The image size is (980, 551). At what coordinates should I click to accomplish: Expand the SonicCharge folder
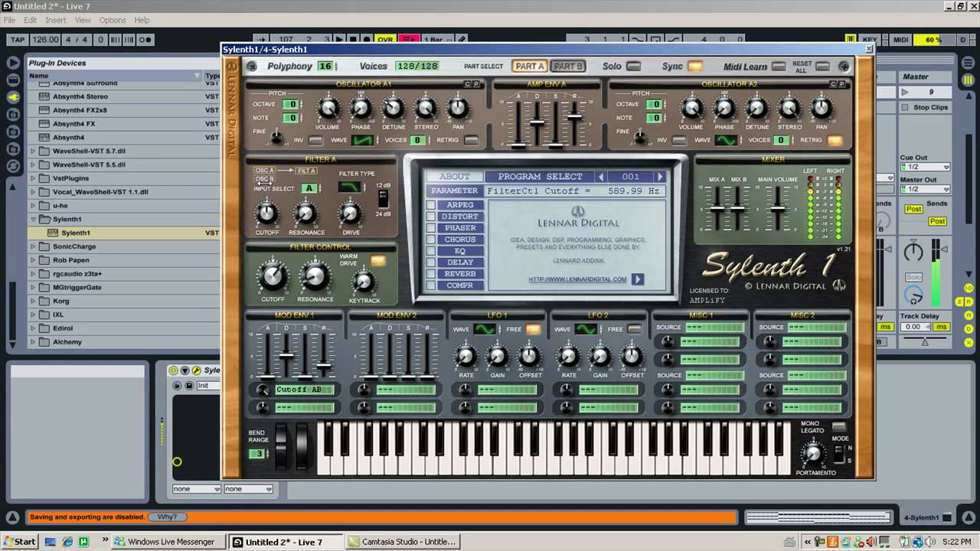pos(33,246)
